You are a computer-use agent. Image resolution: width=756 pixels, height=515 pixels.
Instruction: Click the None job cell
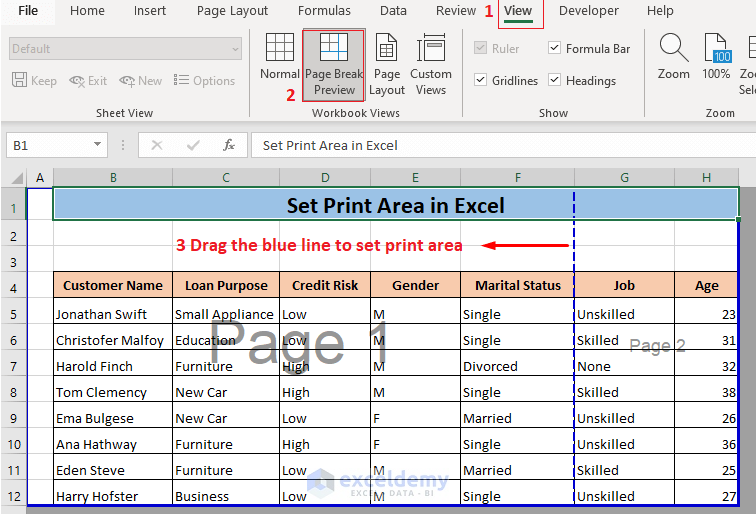click(x=624, y=363)
